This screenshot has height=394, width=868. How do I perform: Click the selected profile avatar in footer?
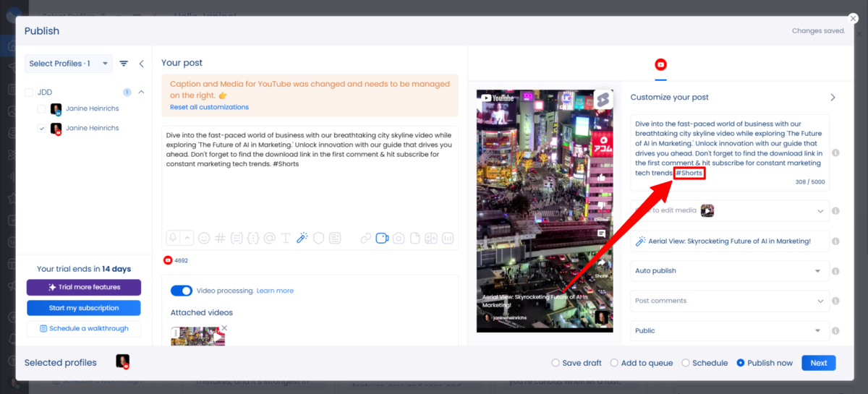(123, 361)
